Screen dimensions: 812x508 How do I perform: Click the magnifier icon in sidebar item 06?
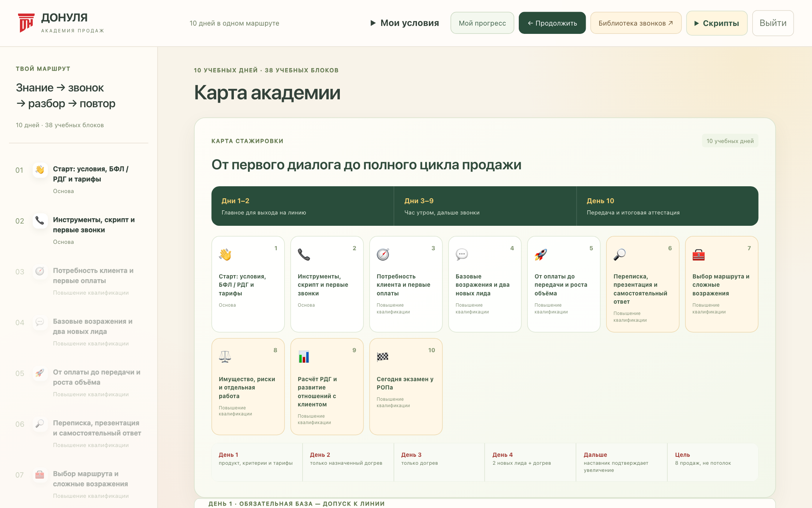click(x=40, y=424)
